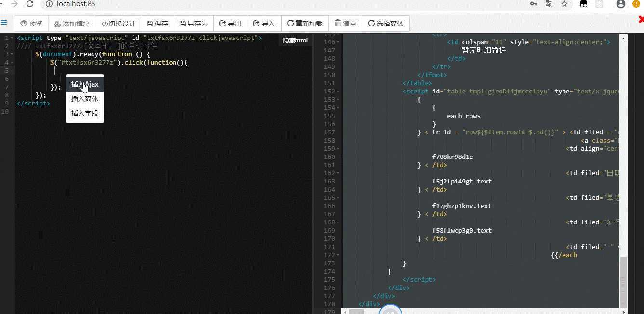Click the code text "each rows"
Screen dimensions: 644x314
464,116
